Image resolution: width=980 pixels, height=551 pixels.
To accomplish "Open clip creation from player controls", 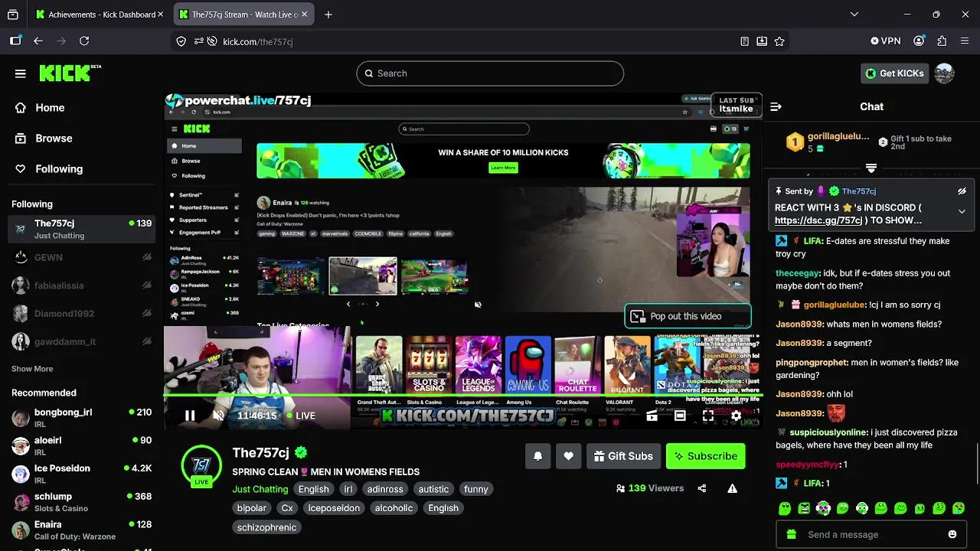I will (x=652, y=416).
